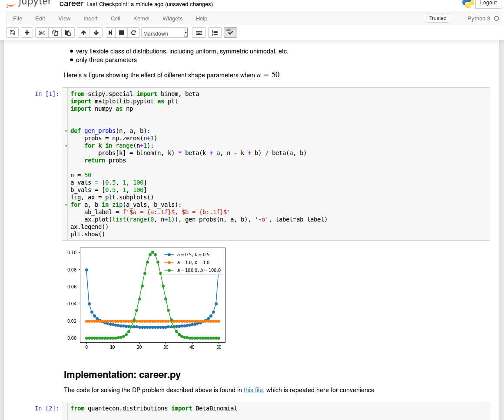Insert cell below with plus icon
The image size is (504, 420).
[27, 33]
